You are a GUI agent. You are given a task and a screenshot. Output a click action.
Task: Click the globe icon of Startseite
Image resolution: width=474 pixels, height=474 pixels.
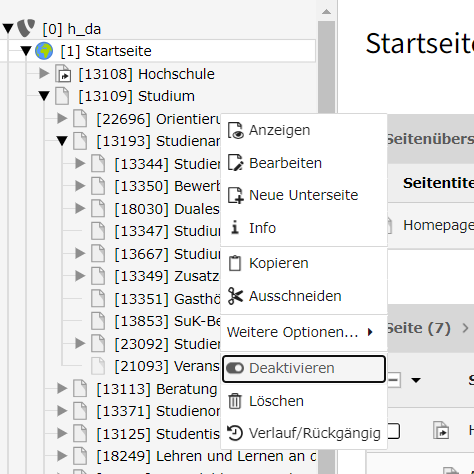(x=44, y=51)
